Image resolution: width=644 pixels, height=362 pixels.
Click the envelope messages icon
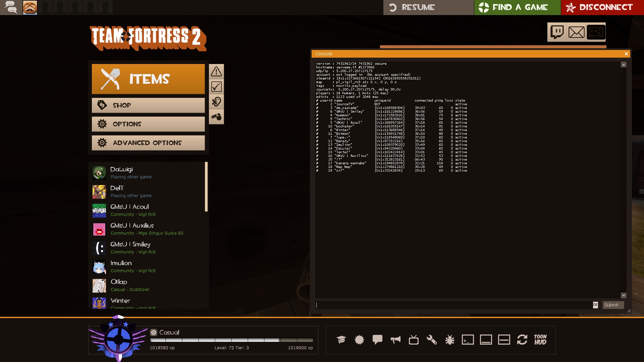[576, 32]
